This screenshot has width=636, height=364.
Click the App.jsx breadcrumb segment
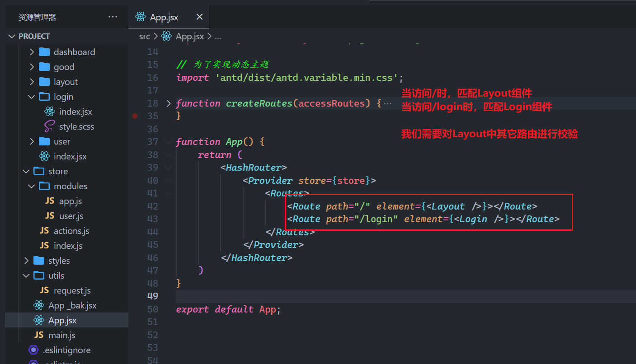(x=190, y=36)
